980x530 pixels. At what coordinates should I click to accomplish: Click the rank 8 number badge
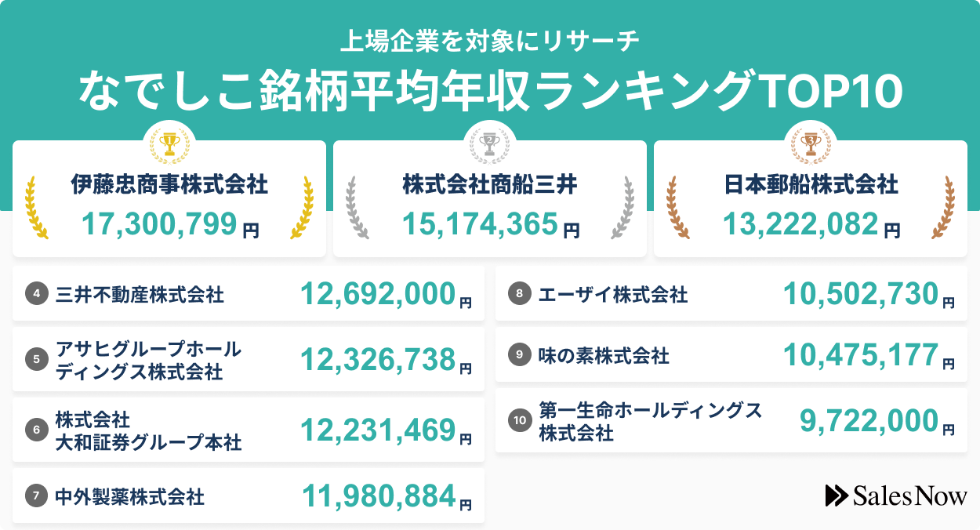pos(519,295)
